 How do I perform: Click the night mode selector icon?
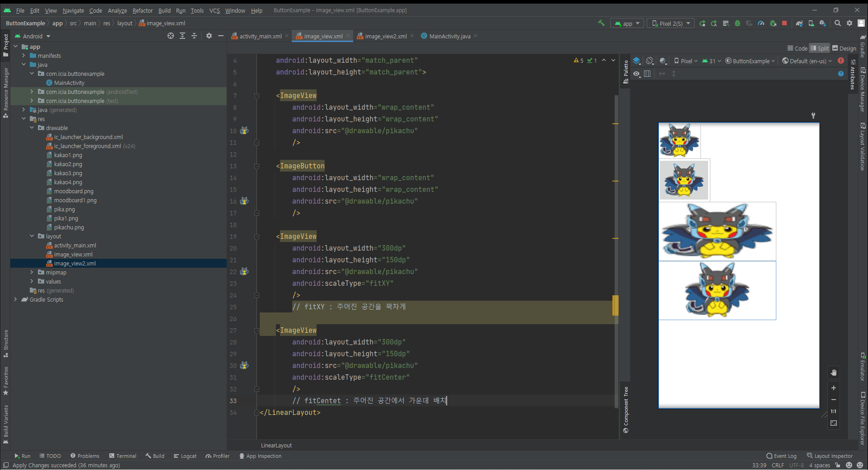click(663, 60)
